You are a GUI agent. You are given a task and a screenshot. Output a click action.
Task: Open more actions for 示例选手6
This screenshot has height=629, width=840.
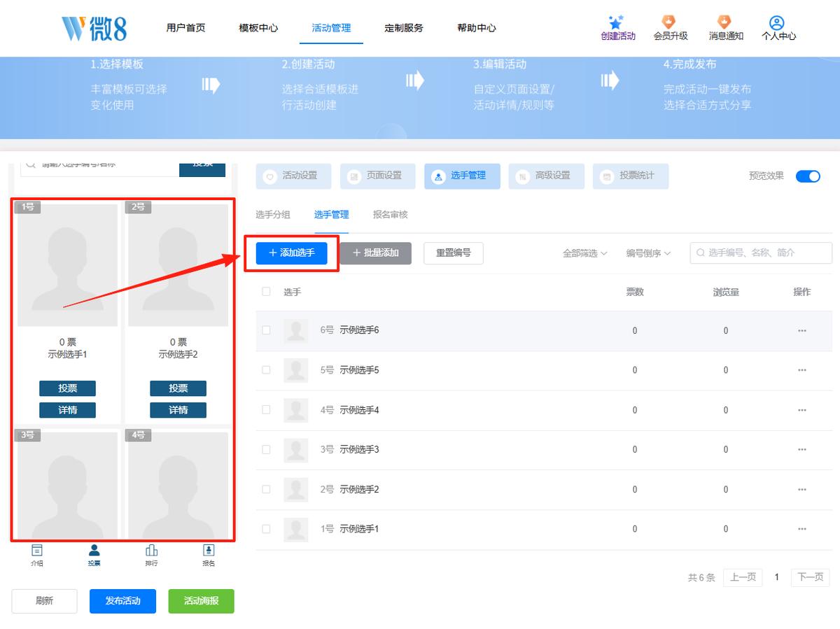click(802, 330)
